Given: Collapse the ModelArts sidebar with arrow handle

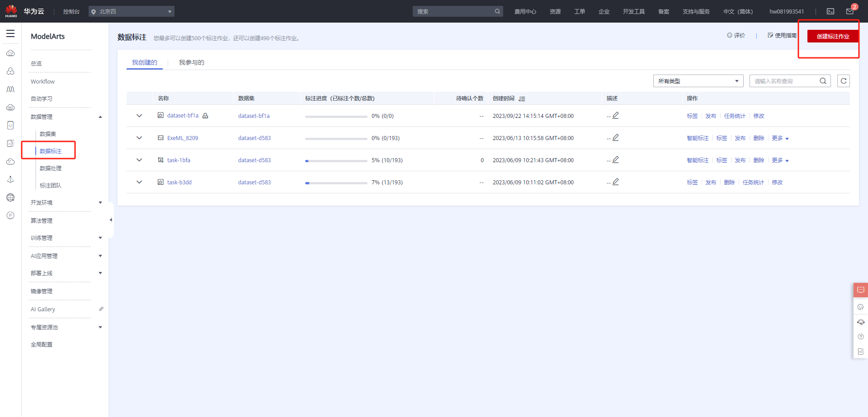Looking at the screenshot, I should tap(111, 220).
